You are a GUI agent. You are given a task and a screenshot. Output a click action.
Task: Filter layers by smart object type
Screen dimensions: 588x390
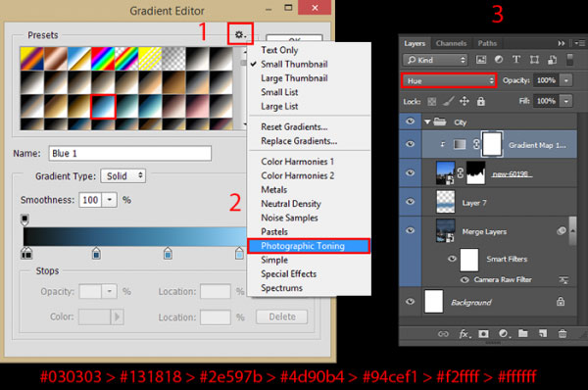point(552,60)
